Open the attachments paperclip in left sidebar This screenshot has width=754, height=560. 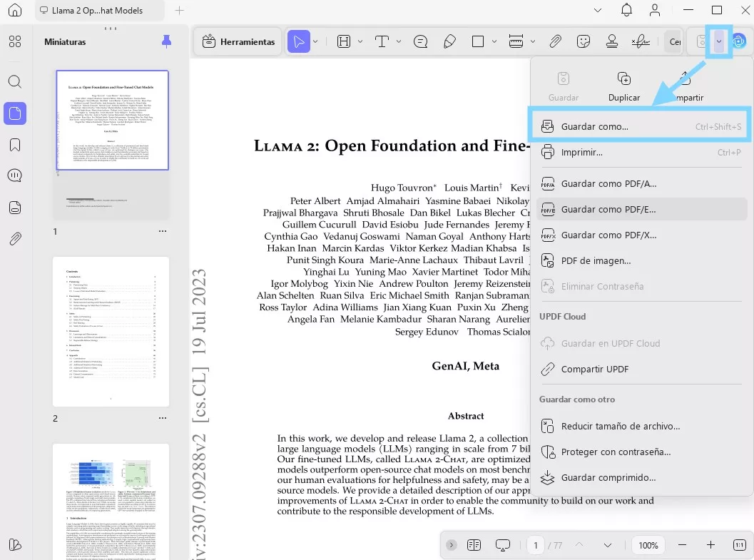15,238
